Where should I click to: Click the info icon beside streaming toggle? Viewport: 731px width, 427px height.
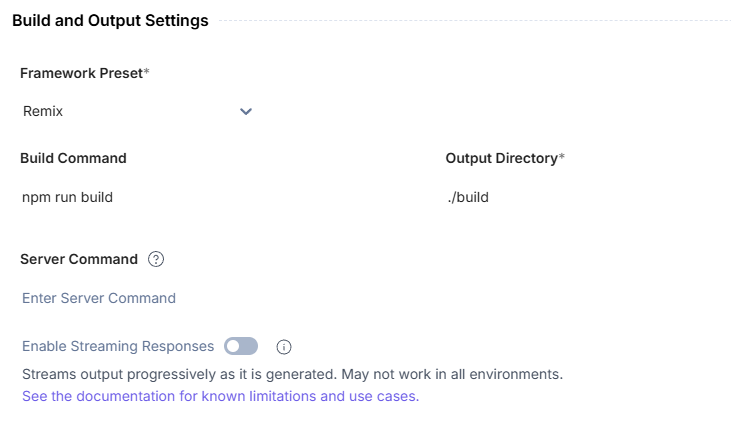point(284,347)
